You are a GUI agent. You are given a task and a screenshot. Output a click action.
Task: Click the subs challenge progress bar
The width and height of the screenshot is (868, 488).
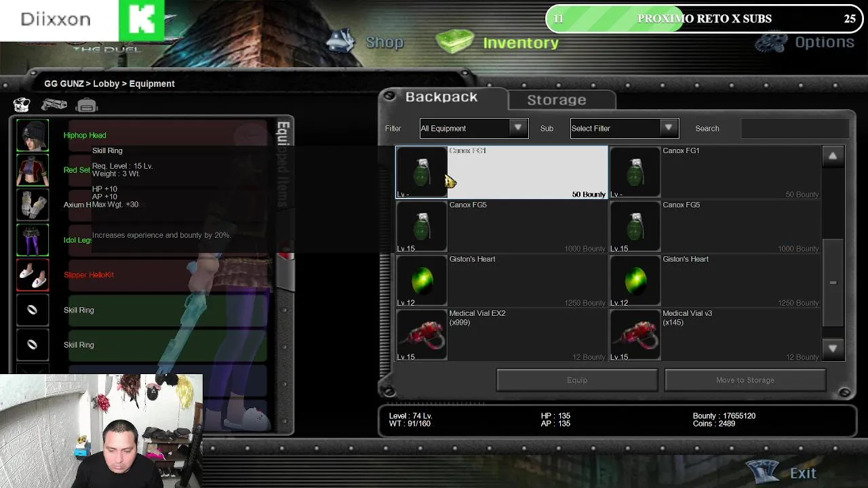(705, 19)
